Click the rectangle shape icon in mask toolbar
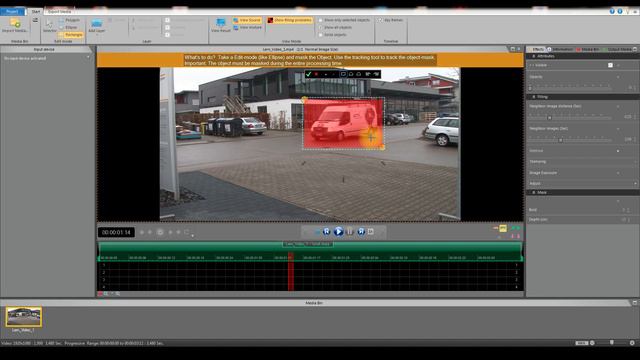Screen dimensions: 640x360 343,74
